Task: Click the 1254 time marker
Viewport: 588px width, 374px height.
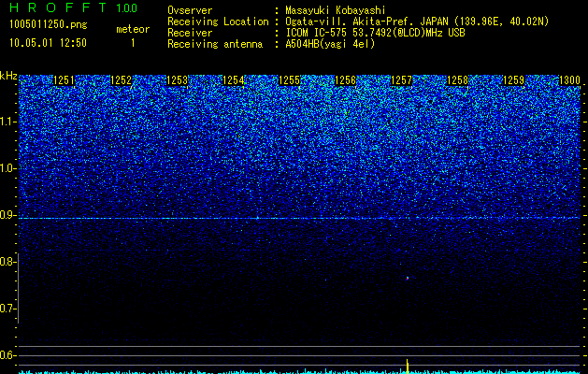Action: pos(234,80)
